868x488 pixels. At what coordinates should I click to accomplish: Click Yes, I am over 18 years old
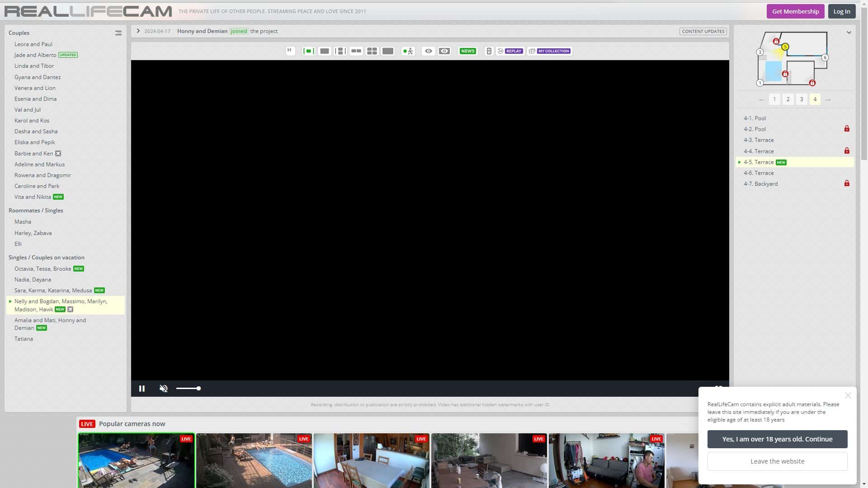[777, 439]
